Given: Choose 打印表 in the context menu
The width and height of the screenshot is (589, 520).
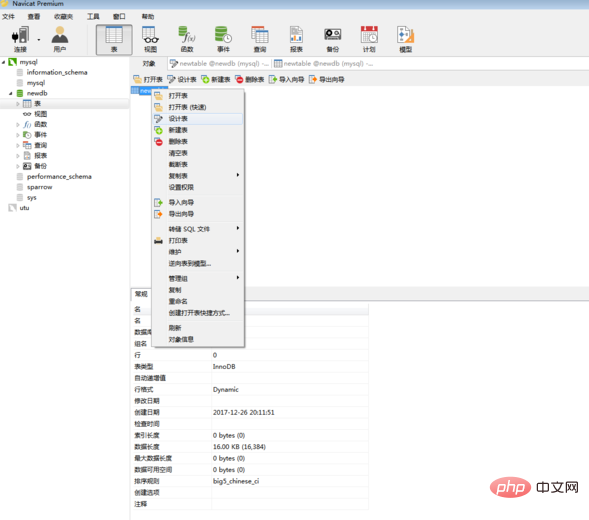Looking at the screenshot, I should coord(198,240).
